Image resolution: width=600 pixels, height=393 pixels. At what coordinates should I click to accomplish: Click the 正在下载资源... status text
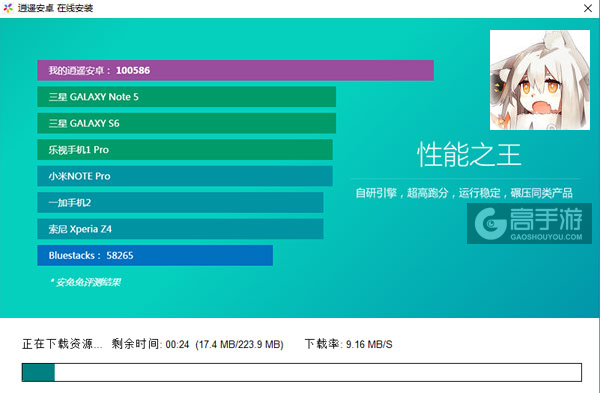click(62, 344)
